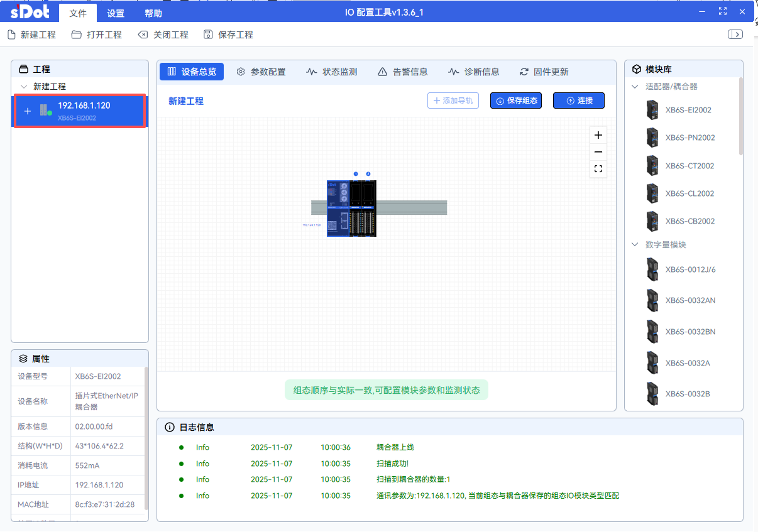The width and height of the screenshot is (758, 532).
Task: Click the zoom in plus icon on canvas
Action: (x=598, y=135)
